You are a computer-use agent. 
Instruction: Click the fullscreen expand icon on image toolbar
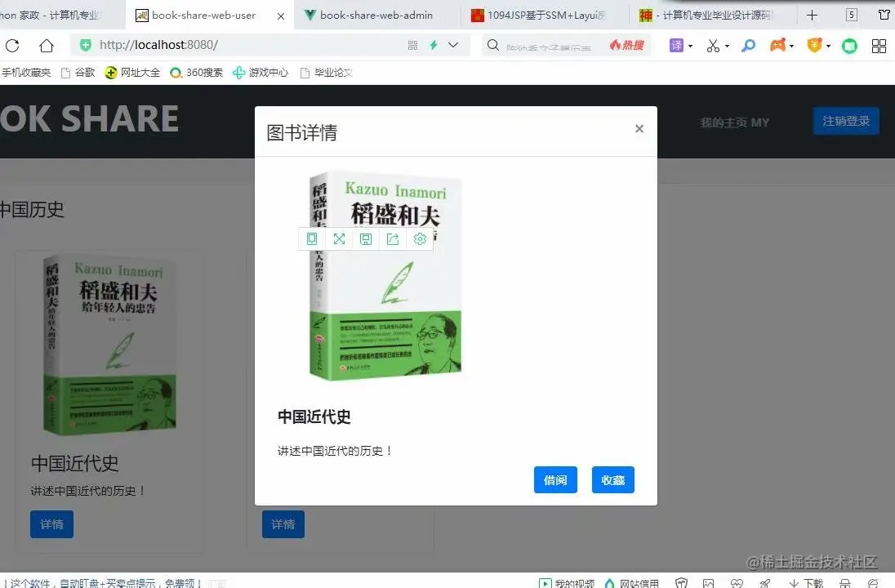(339, 238)
